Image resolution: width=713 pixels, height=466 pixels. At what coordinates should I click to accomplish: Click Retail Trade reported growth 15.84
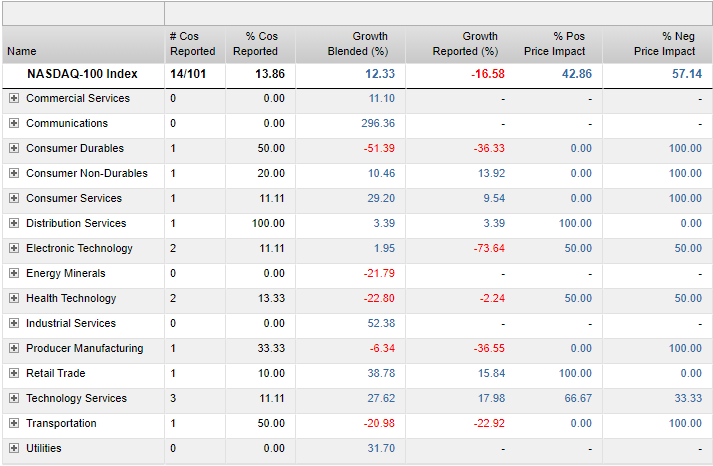(x=492, y=373)
